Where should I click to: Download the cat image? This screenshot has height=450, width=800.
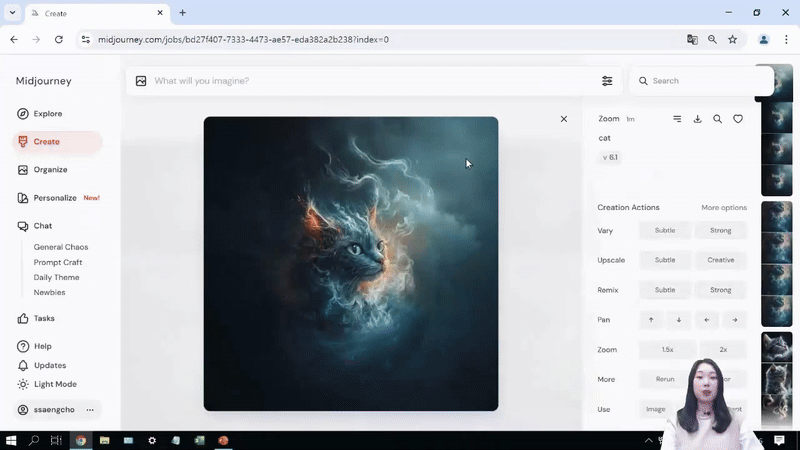pos(697,119)
